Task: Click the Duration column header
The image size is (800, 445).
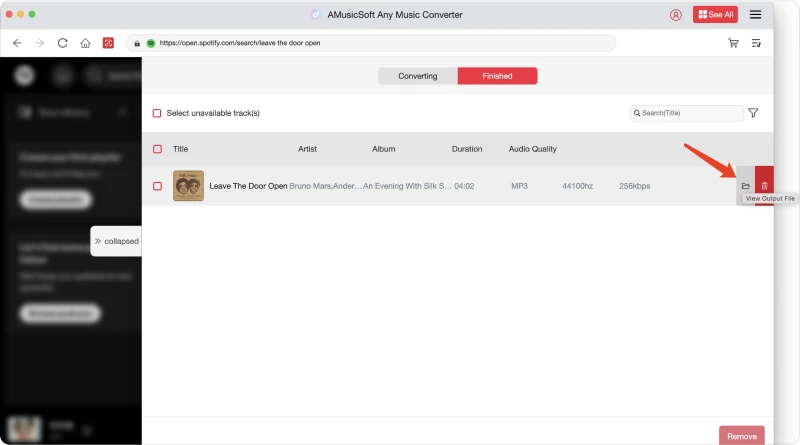Action: coord(467,149)
